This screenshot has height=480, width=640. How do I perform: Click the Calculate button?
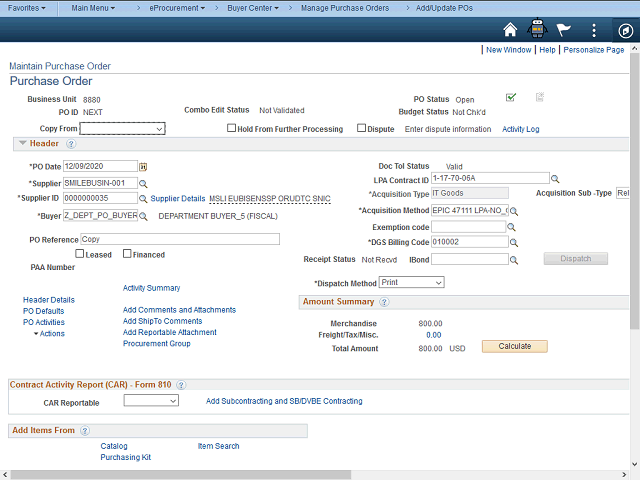coord(514,347)
